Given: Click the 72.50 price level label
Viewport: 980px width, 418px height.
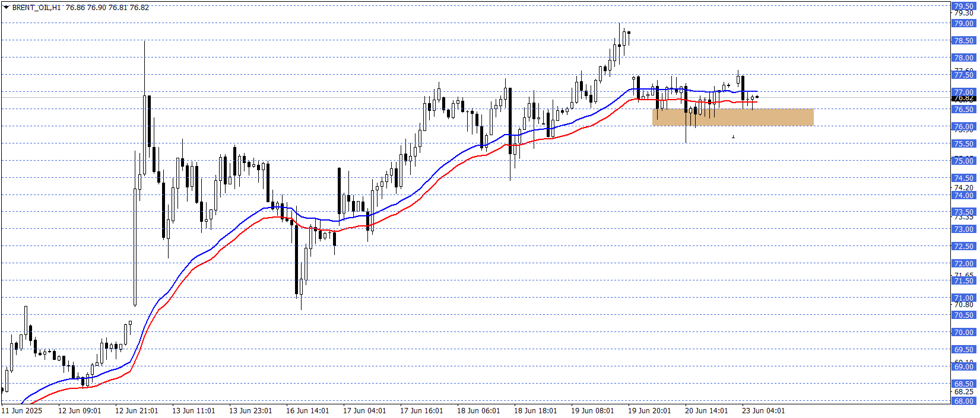Looking at the screenshot, I should [x=964, y=246].
